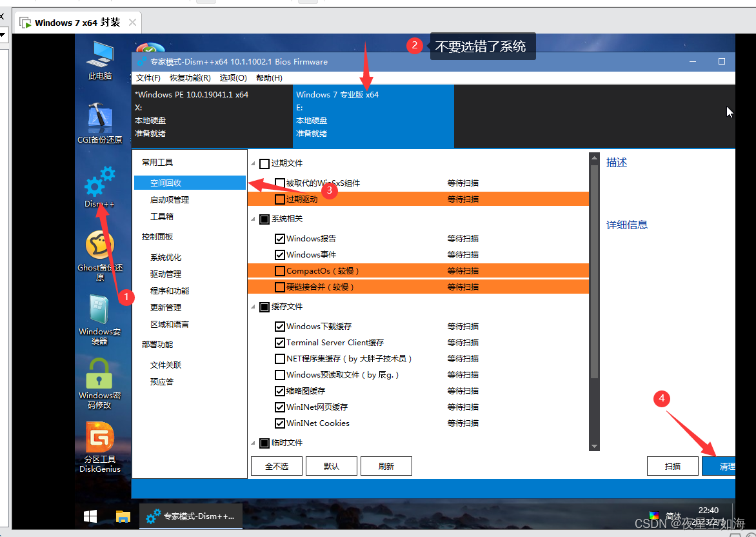Click the 默认 button

coord(331,466)
